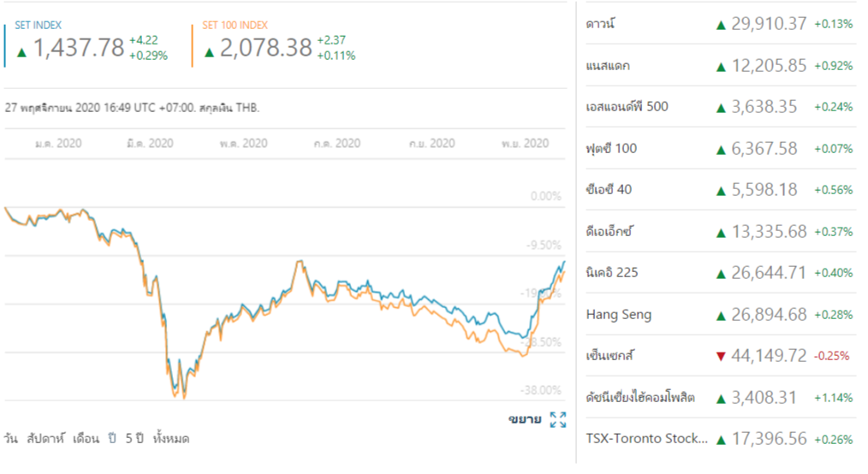Switch chart to เดือน range

coord(85,439)
